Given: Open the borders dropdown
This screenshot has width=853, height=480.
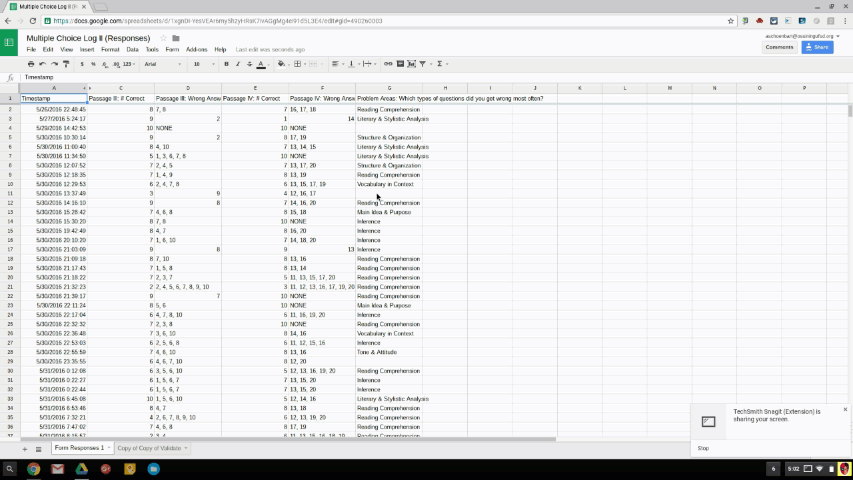Looking at the screenshot, I should pyautogui.click(x=298, y=64).
